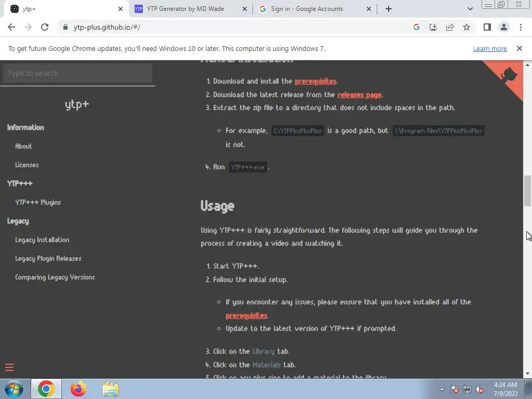Click the Learn more link
The width and height of the screenshot is (532, 399).
tap(490, 48)
